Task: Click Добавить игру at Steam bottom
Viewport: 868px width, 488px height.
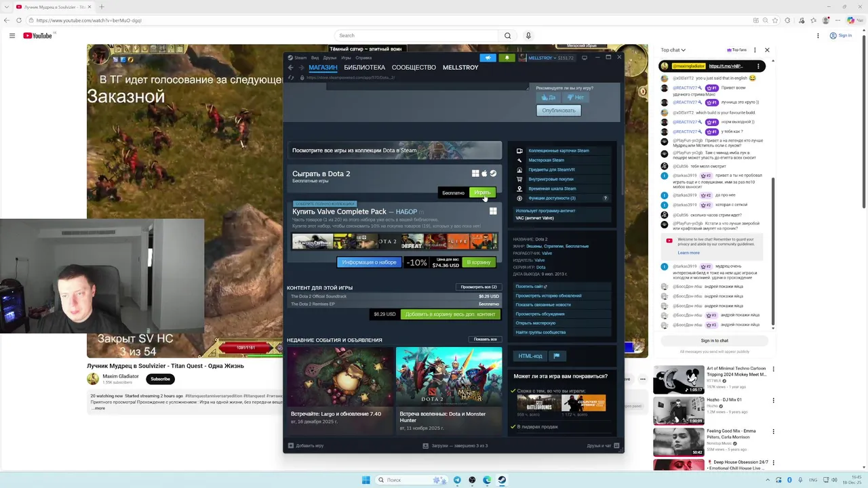Action: [306, 445]
